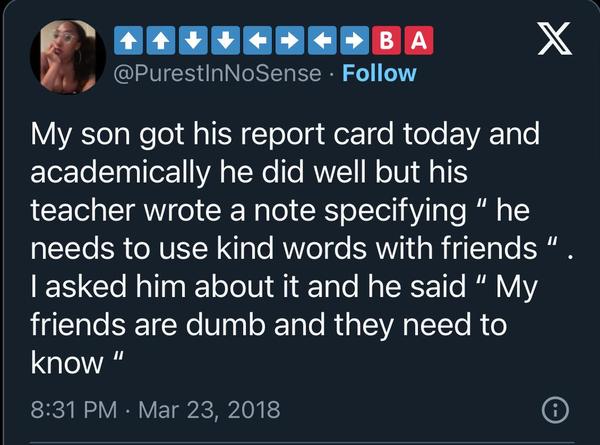
Task: Open the @PurestInNoSense profile handle
Action: pos(221,74)
